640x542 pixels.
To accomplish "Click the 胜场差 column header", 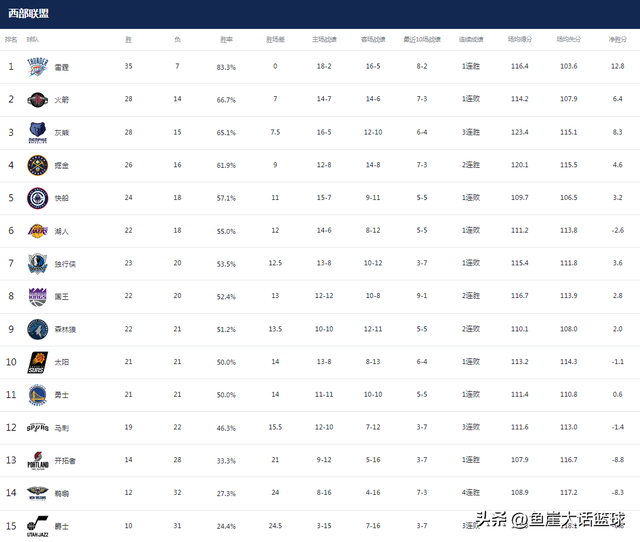I will coord(275,40).
